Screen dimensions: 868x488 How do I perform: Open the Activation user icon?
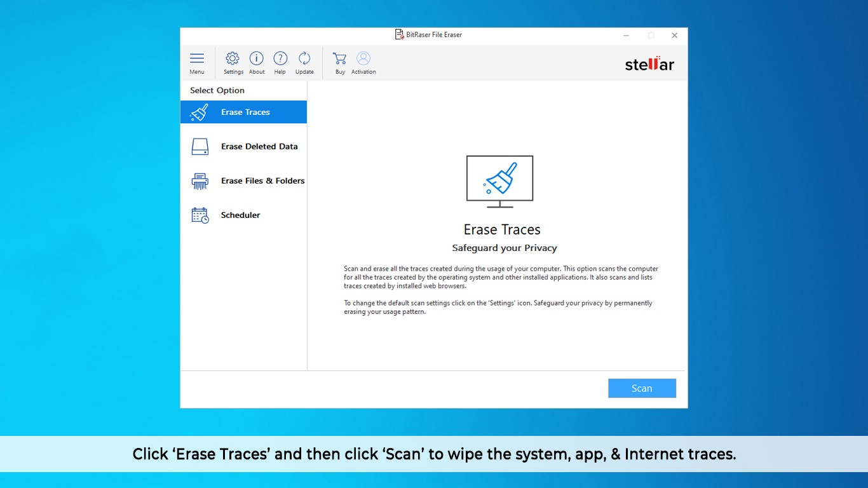click(363, 58)
